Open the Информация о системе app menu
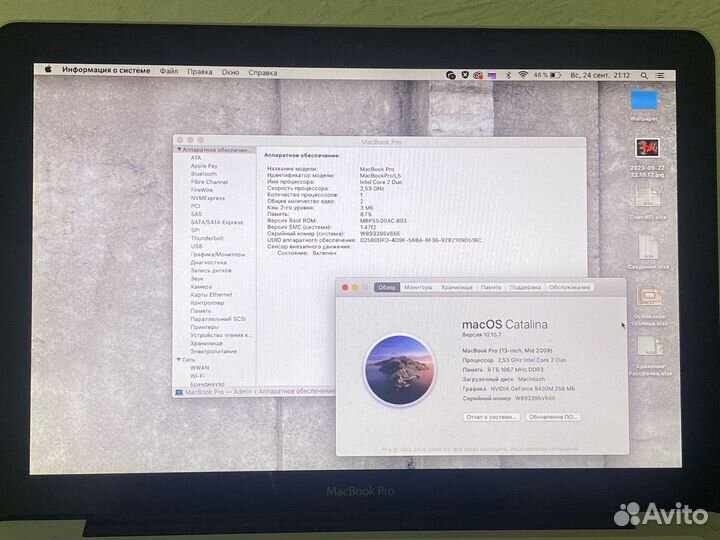The height and width of the screenshot is (540, 720). (106, 70)
